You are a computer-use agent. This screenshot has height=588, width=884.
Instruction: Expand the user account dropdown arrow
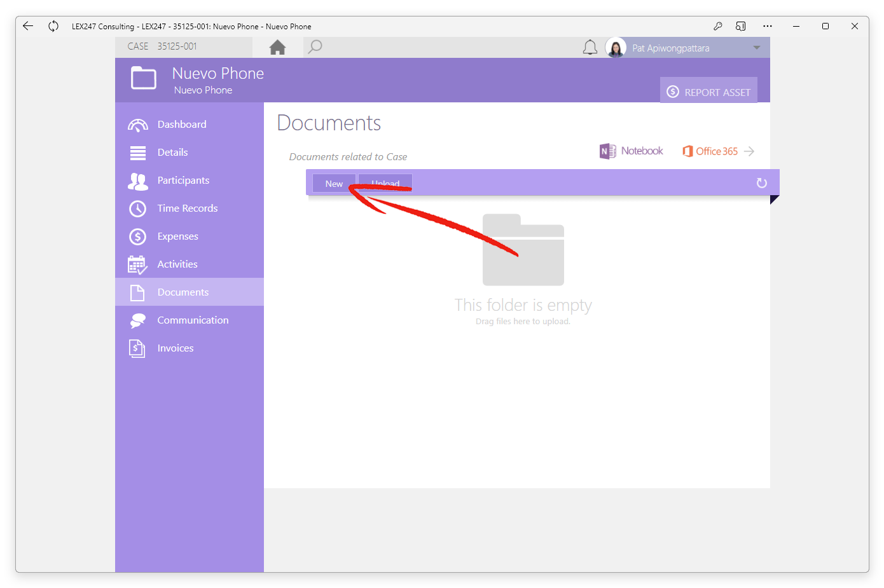pos(756,48)
